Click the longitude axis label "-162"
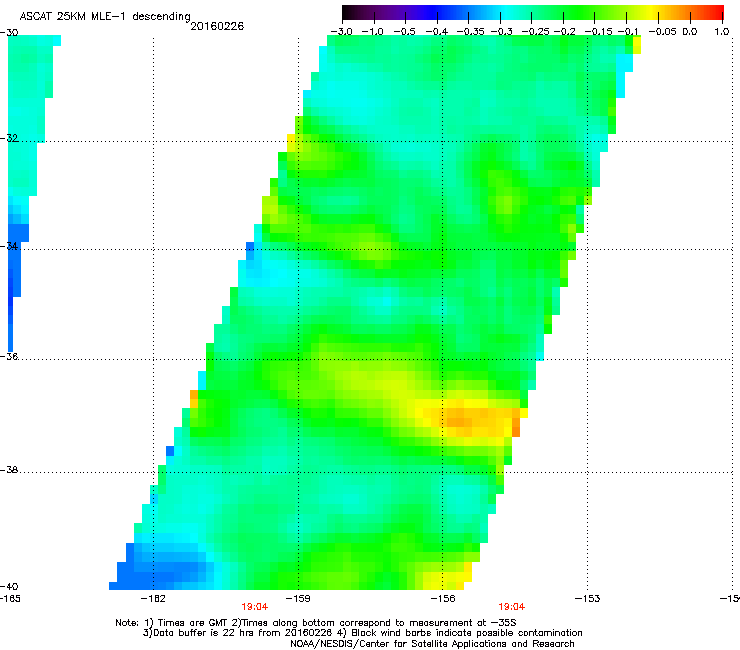 click(153, 599)
